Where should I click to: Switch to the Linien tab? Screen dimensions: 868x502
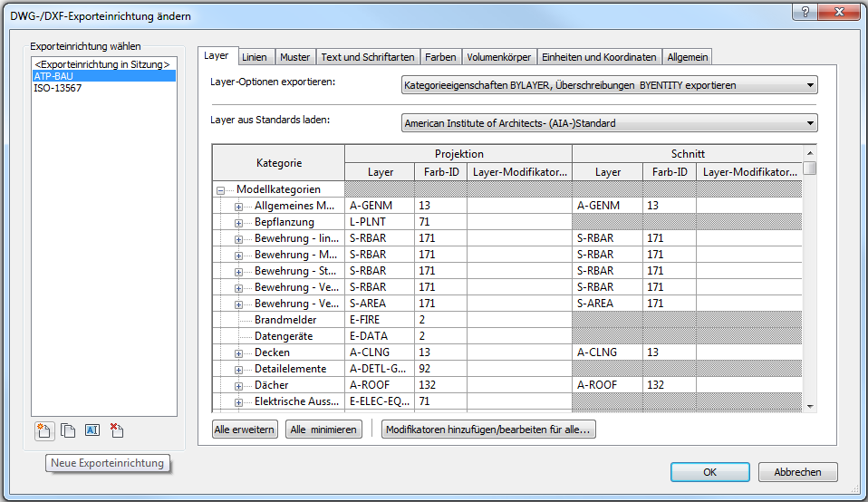[x=254, y=57]
